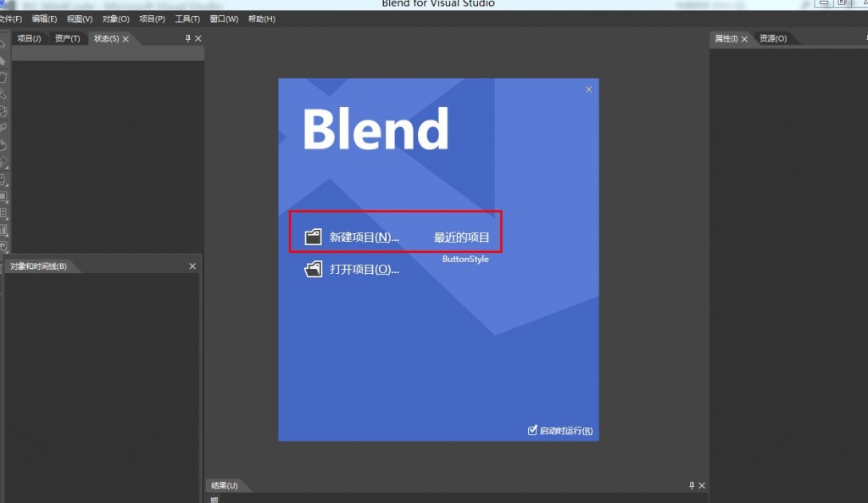Select the 对象和时间线(B) tab
The width and height of the screenshot is (868, 503).
(x=38, y=266)
